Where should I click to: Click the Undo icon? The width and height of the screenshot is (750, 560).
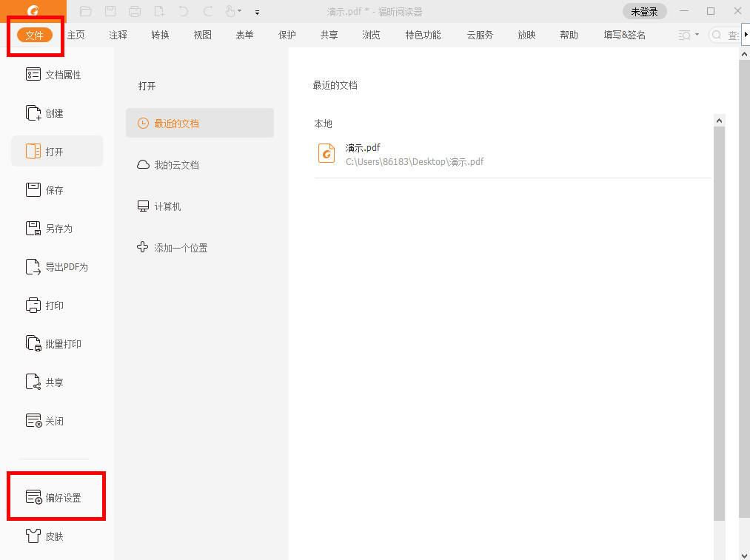click(182, 11)
